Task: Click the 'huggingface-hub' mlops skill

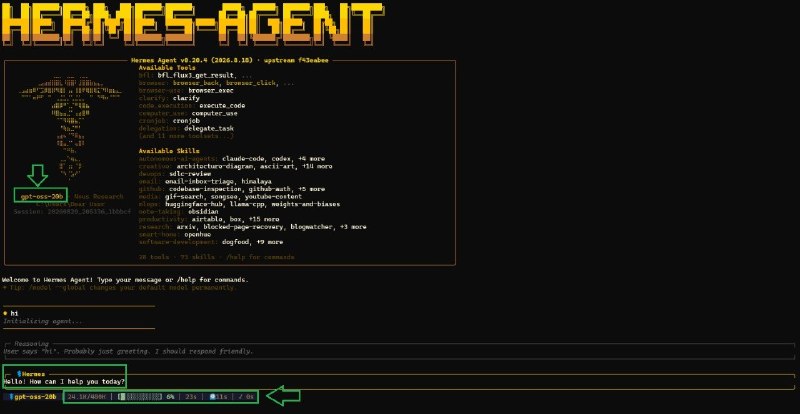Action: click(x=194, y=204)
